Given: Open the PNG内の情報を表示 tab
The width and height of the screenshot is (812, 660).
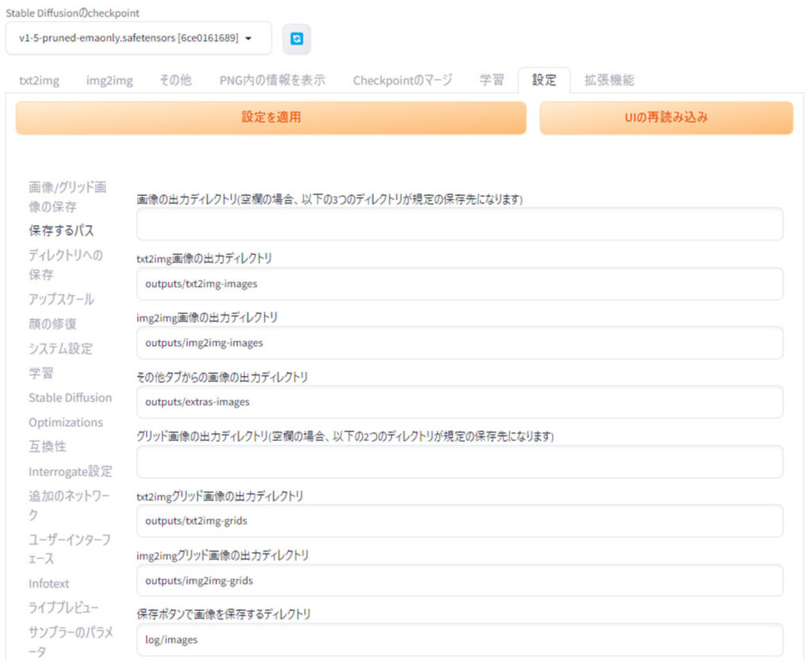Looking at the screenshot, I should point(272,80).
